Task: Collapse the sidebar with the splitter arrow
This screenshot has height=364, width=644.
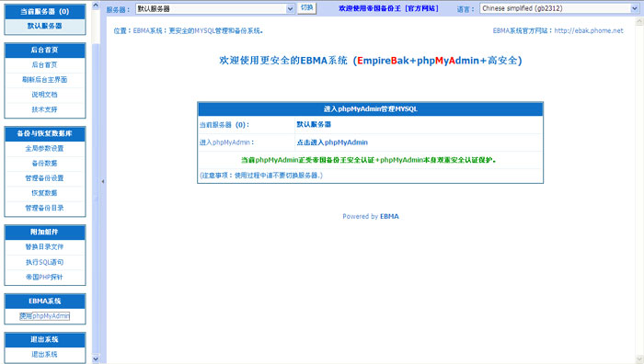Action: pos(103,181)
